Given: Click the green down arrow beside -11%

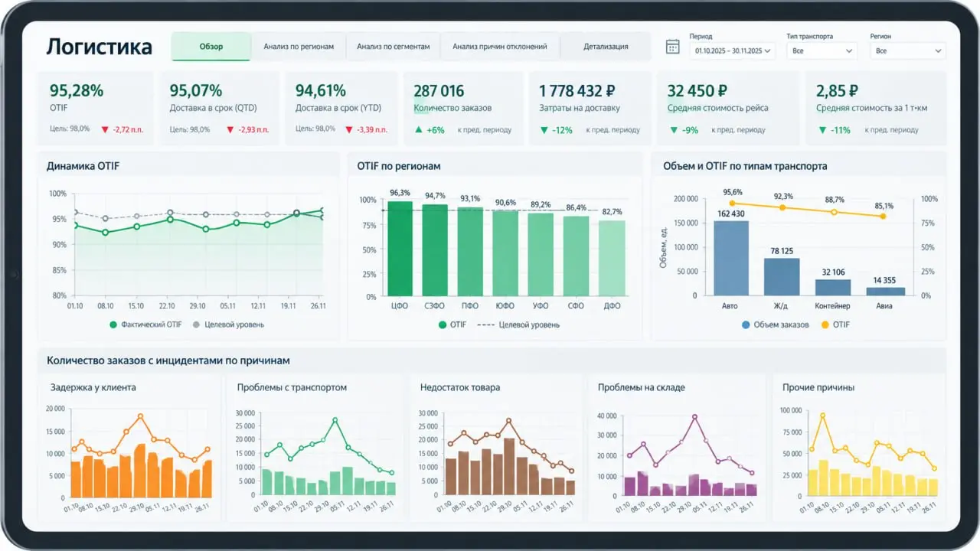Looking at the screenshot, I should [822, 130].
